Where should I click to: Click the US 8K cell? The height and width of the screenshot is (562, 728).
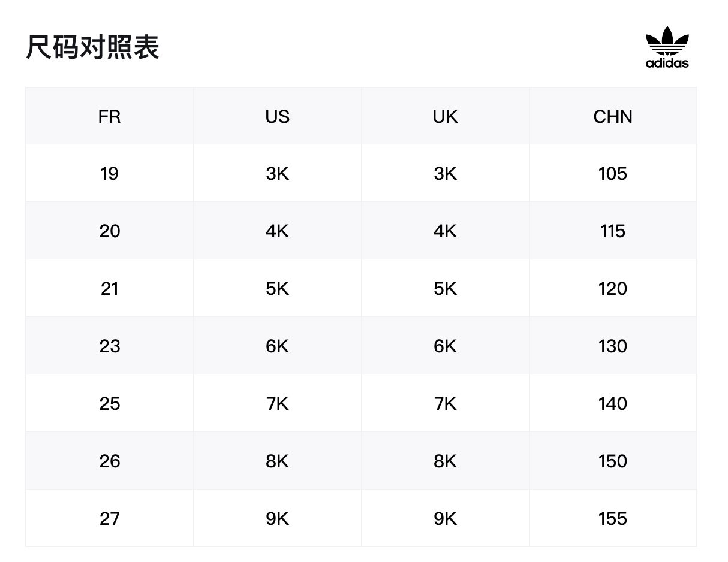click(278, 461)
